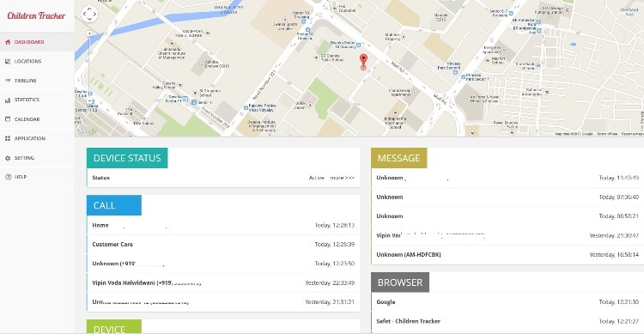Click the Application grid icon
Viewport: 644px width, 334px height.
point(8,138)
